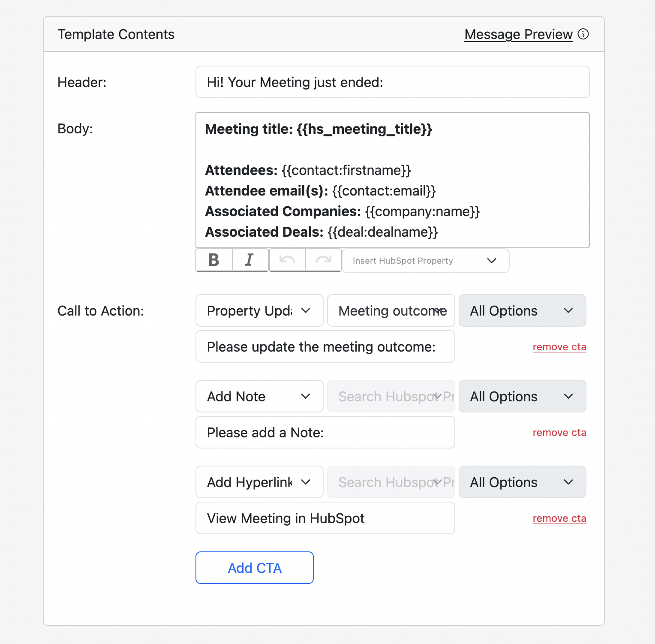Click into the Header text field

pyautogui.click(x=392, y=82)
